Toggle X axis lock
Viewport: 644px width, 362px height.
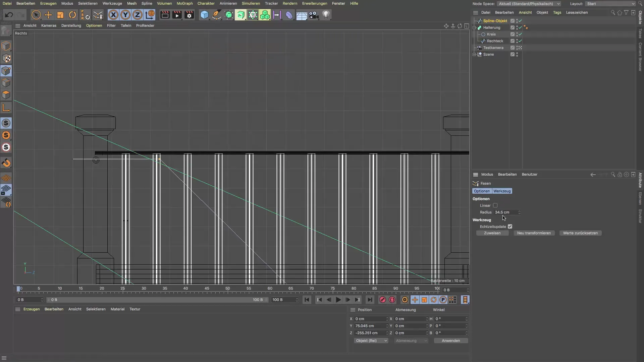coord(113,15)
